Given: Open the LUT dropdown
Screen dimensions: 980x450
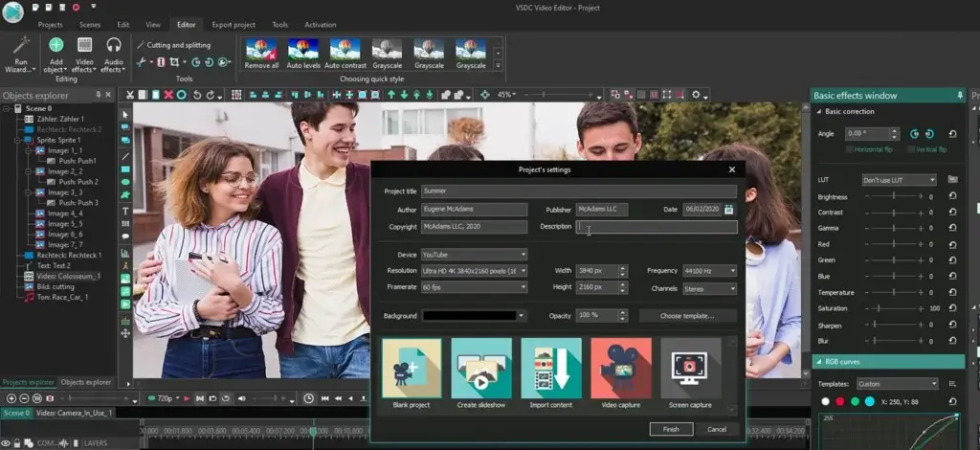Looking at the screenshot, I should (x=899, y=180).
